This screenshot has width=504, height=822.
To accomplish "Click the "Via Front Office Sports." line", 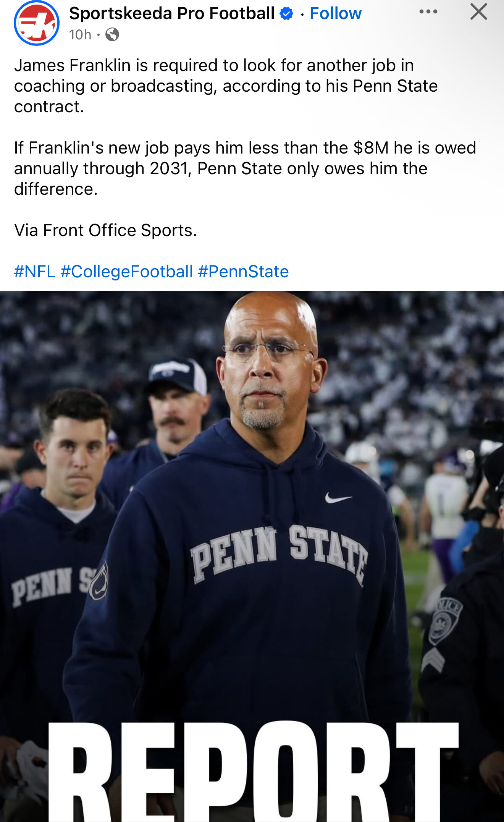I will tap(105, 230).
